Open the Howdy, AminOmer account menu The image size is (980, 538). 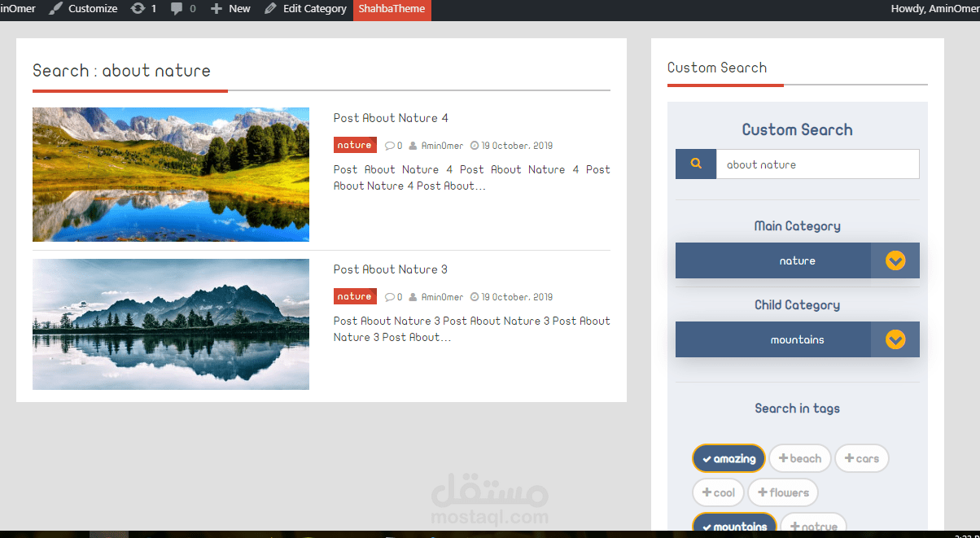pos(935,8)
